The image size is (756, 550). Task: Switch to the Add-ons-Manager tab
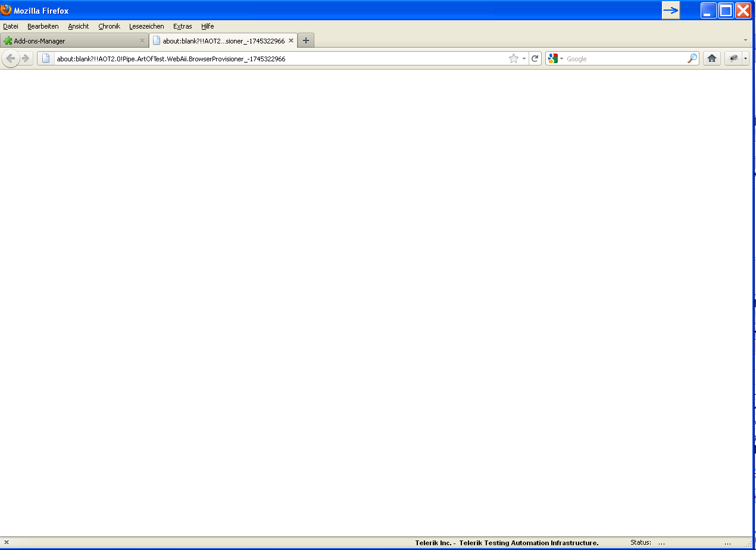(74, 40)
